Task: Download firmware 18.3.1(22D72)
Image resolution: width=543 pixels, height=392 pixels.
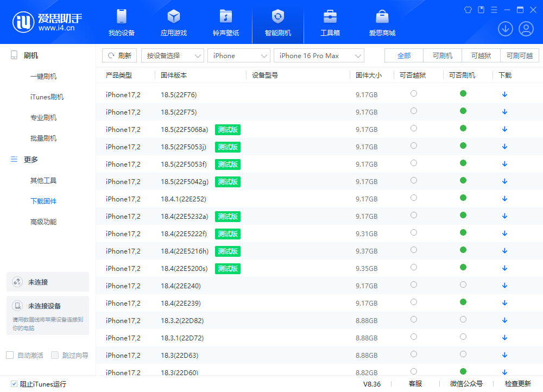Action: tap(504, 338)
